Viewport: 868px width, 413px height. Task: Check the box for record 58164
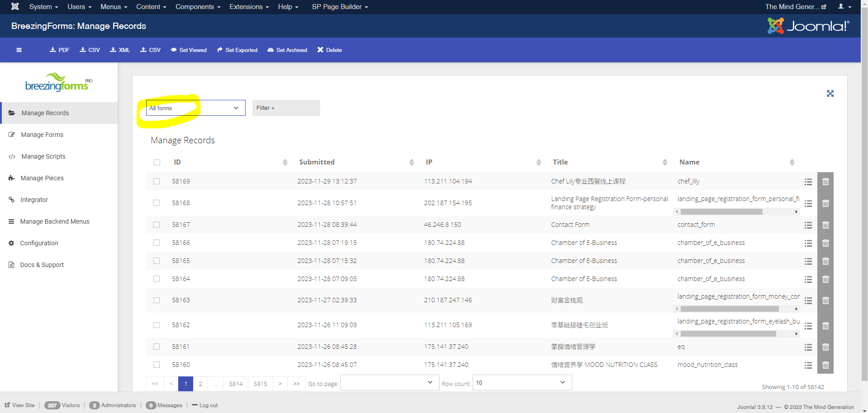tap(157, 279)
